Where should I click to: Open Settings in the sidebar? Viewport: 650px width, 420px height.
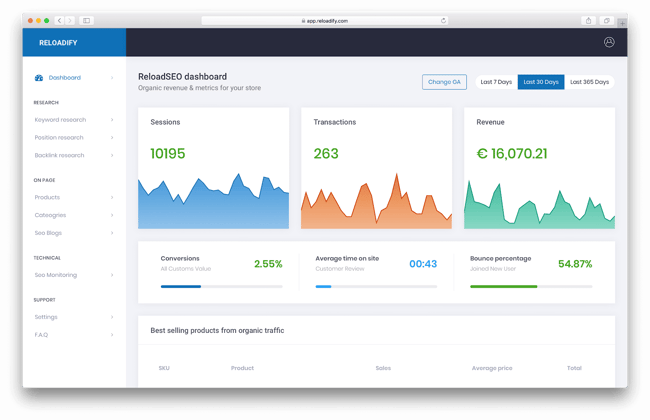pos(46,317)
